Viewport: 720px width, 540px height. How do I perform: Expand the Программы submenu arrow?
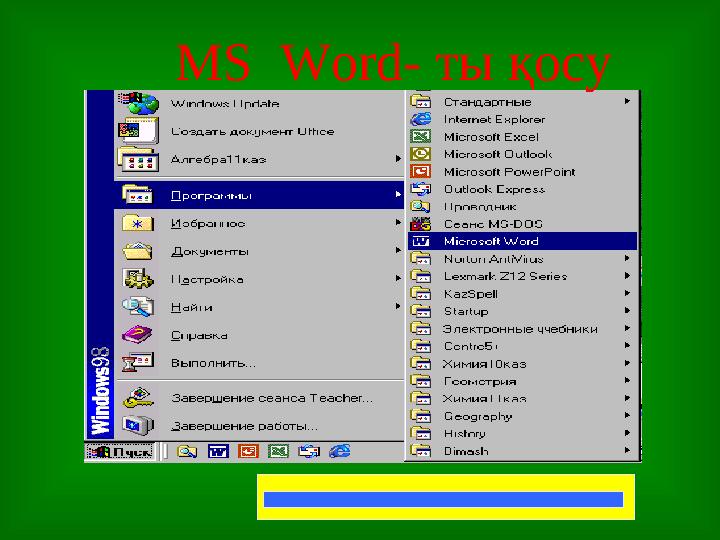pos(398,195)
